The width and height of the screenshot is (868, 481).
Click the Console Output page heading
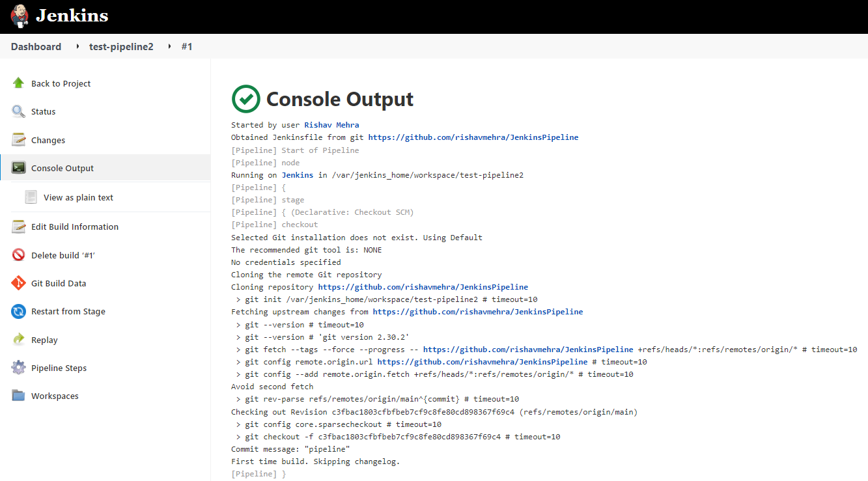coord(340,99)
